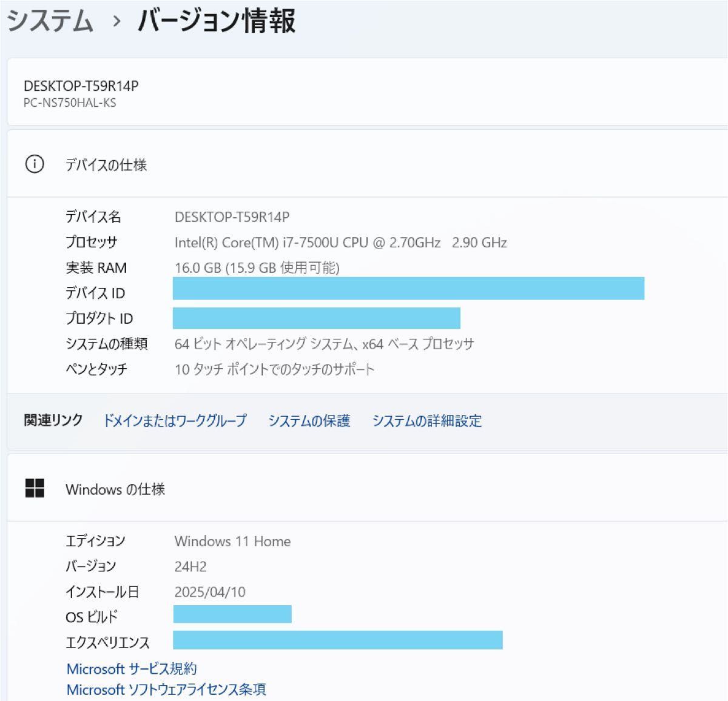Open Microsoft ソフトウェアライセンス条項 link
Viewport: 728px width, 701px height.
point(166,690)
